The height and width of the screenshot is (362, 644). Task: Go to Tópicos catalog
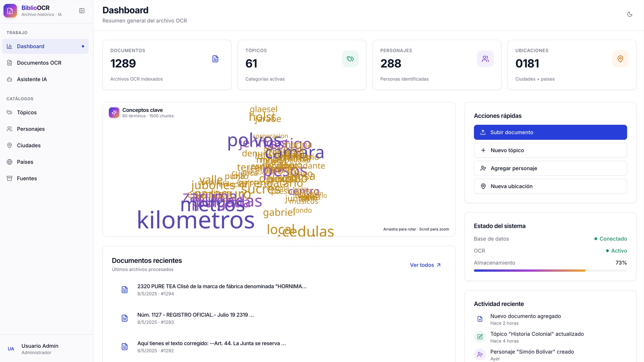point(45,112)
